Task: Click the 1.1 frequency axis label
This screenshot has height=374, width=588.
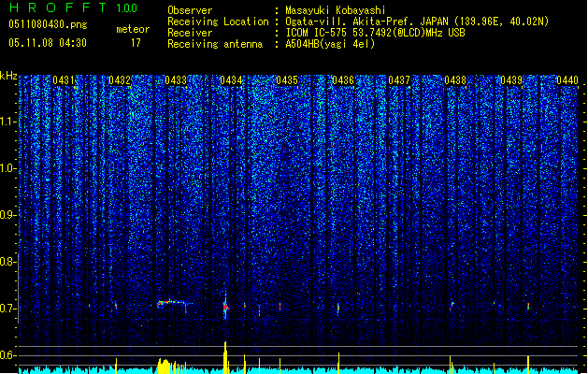Action: 7,122
